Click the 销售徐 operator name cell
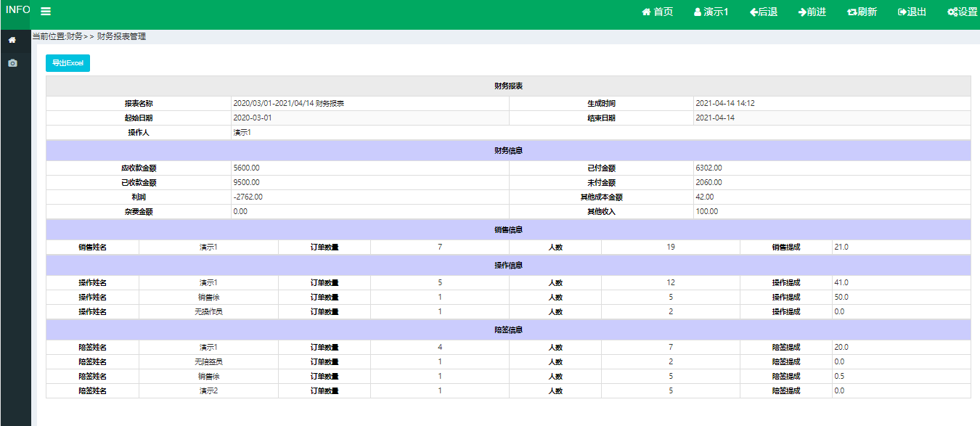Screen dimensions: 980x426 pos(208,297)
